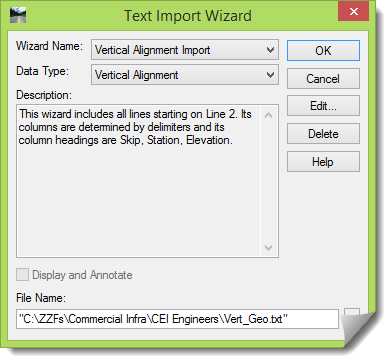391x363 pixels.
Task: Click inside the Description text area
Action: [138, 181]
